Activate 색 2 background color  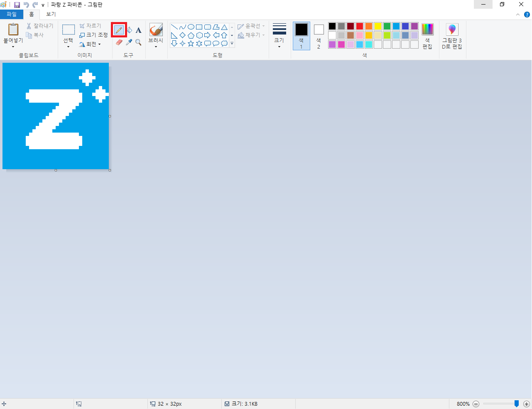[x=319, y=36]
